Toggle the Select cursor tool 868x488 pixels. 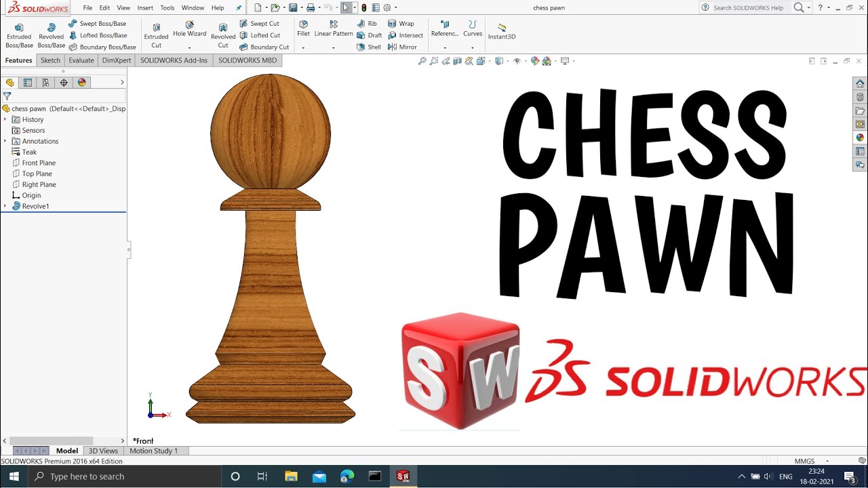(x=346, y=7)
